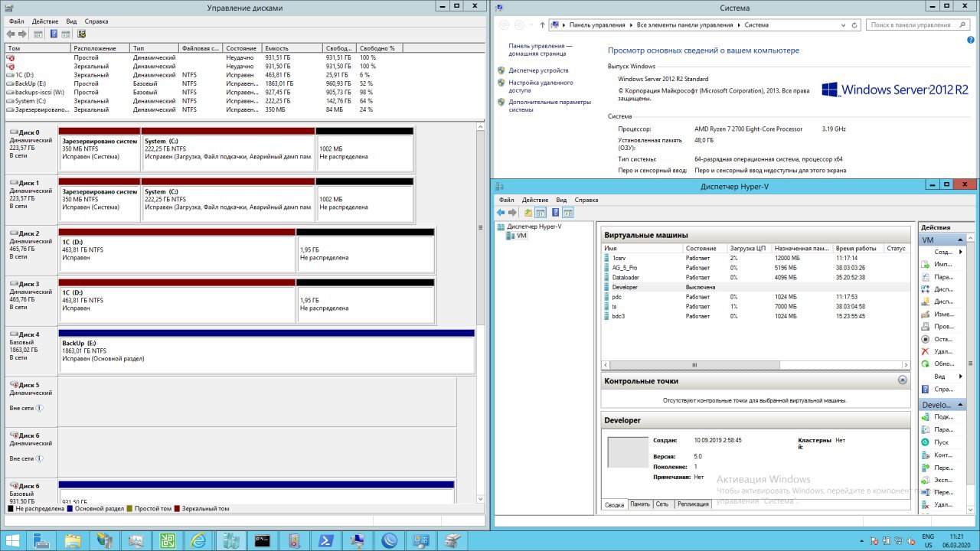Click the Импорт (import VM) action icon
Screen dimensions: 980x551
coord(926,264)
